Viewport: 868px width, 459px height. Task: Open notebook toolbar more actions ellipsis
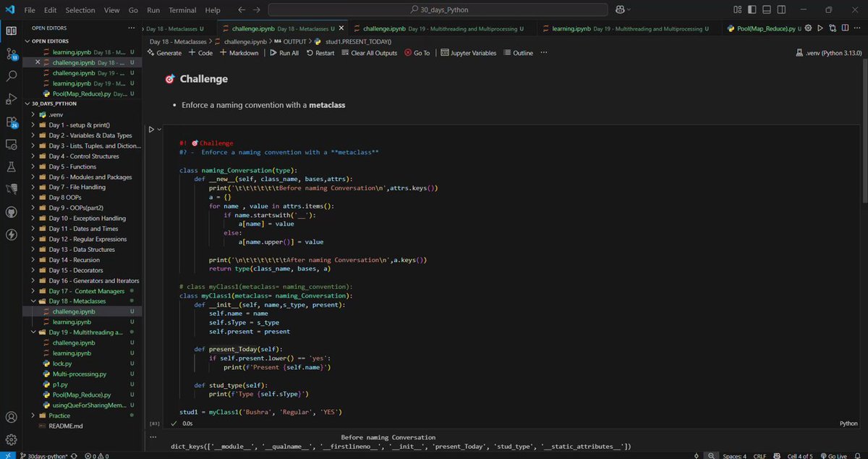(x=543, y=53)
